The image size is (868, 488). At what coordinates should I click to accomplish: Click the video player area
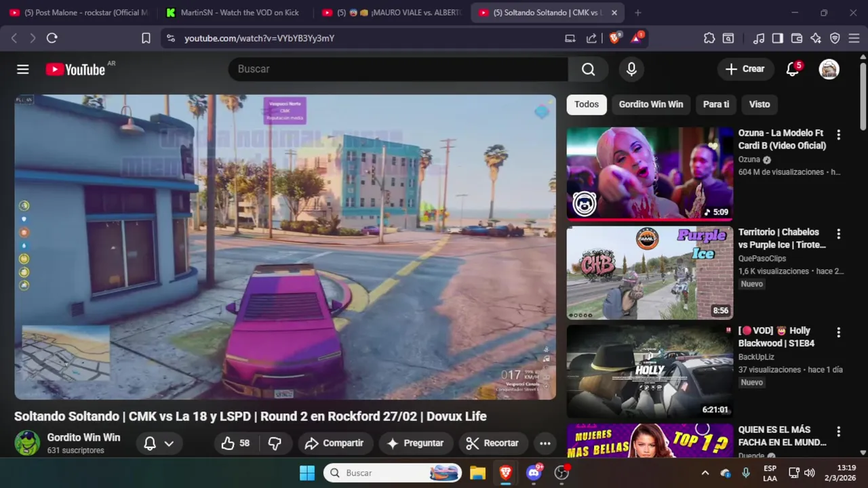pos(285,247)
